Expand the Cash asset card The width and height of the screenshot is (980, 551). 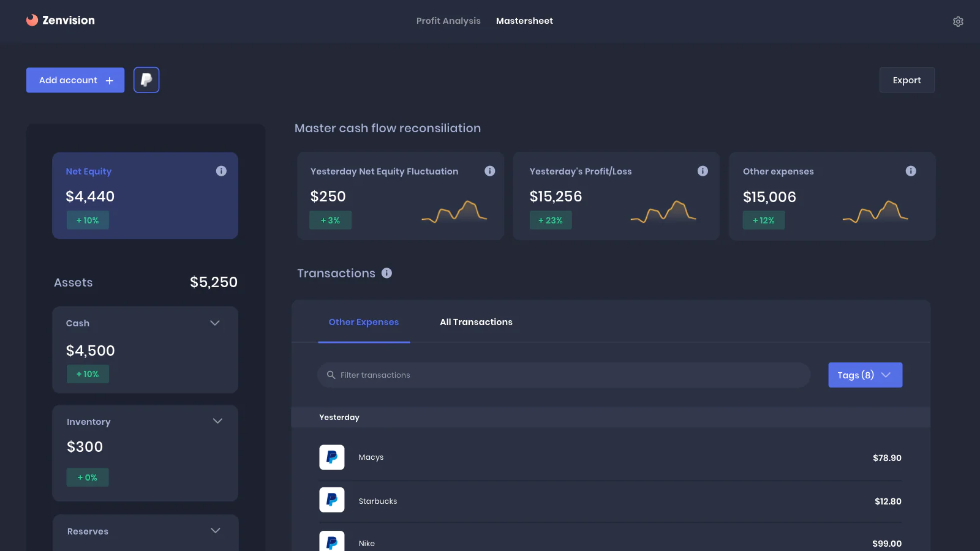pos(215,323)
